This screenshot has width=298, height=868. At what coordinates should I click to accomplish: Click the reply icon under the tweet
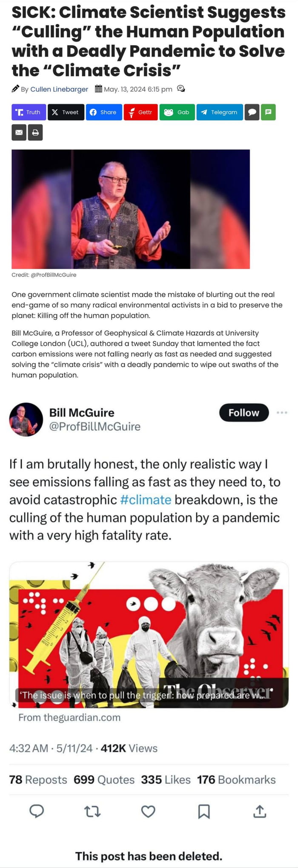click(x=37, y=811)
